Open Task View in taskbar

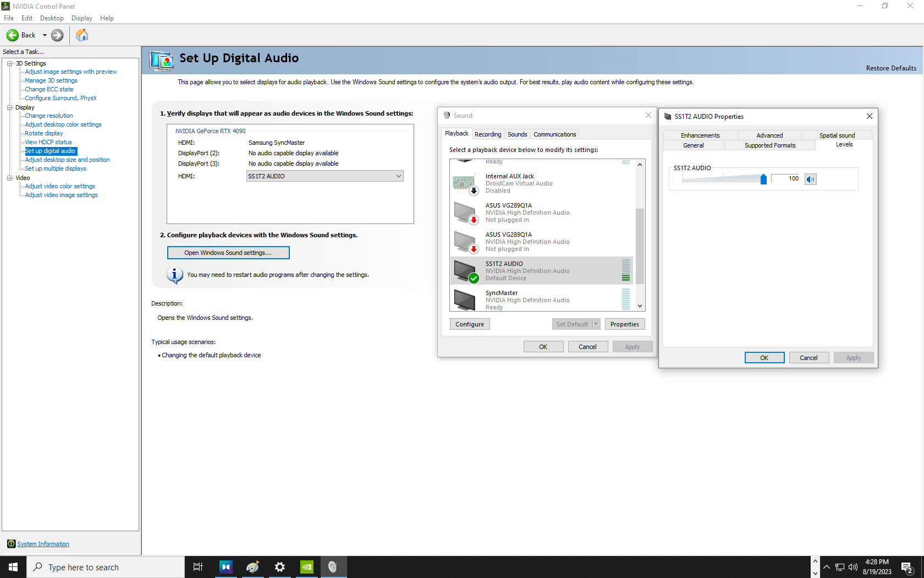[x=198, y=567]
